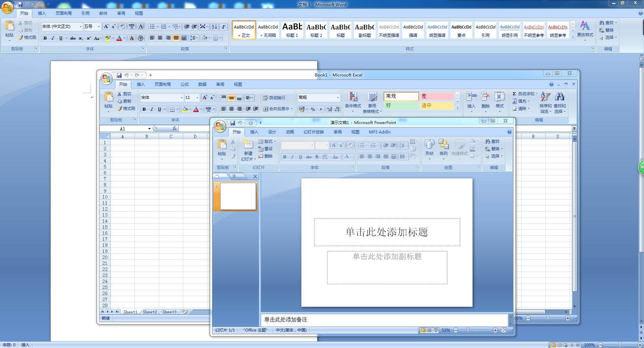The image size is (644, 348).
Task: Click the Office Button in PowerPoint
Action: point(220,126)
